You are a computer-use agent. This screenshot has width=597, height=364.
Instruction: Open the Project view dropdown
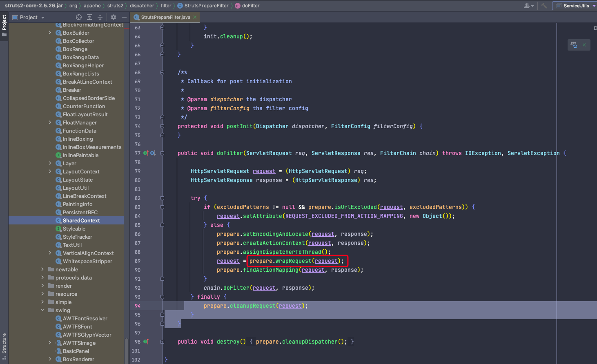[29, 17]
